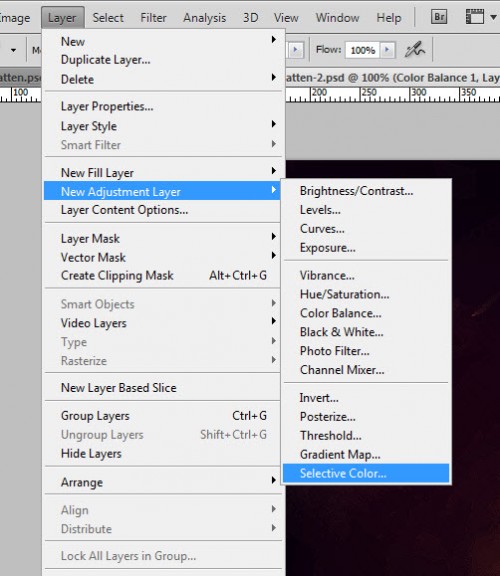
Task: Add a Vibrance adjustment layer
Action: [x=366, y=276]
